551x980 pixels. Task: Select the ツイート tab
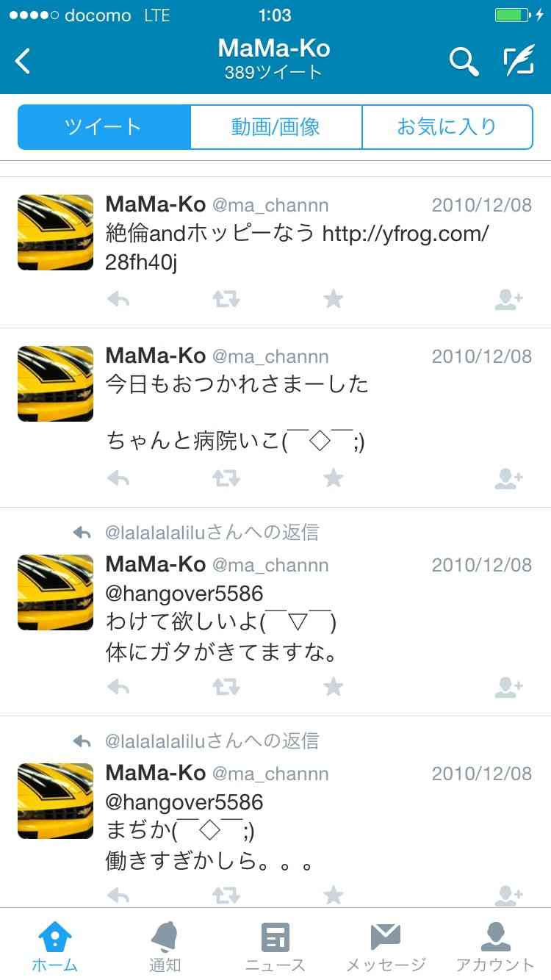pos(104,127)
